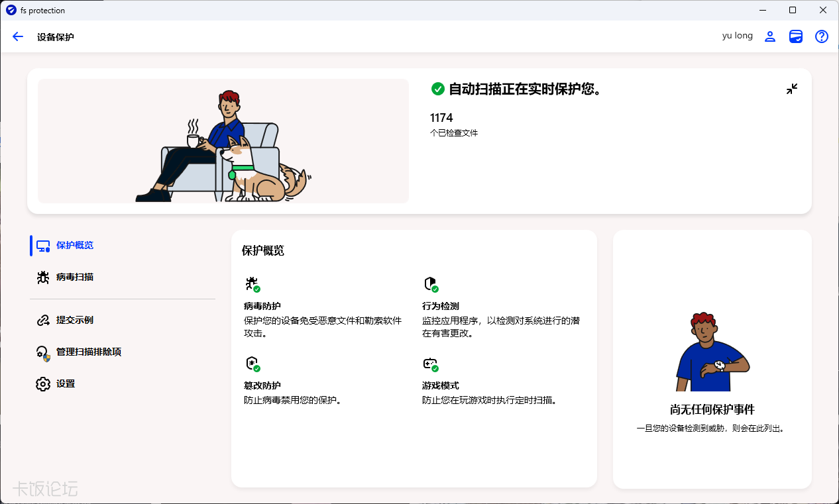Viewport: 839px width, 504px height.
Task: Open 提交示例 from the sidebar
Action: [123, 321]
